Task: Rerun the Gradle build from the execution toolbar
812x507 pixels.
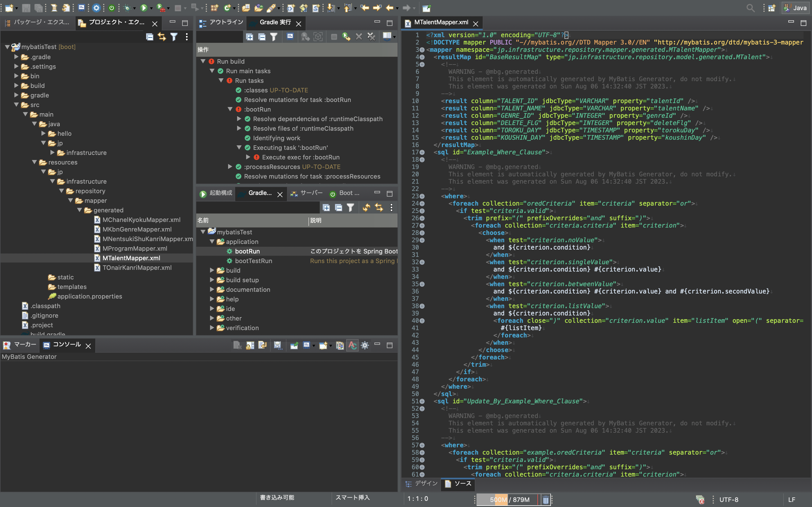Action: coord(346,37)
